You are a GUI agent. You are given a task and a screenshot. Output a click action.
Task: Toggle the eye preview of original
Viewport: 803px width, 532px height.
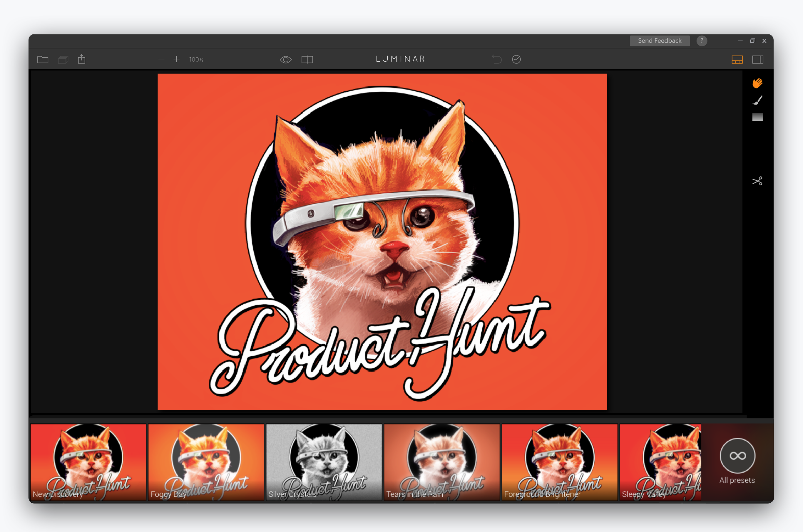click(286, 60)
